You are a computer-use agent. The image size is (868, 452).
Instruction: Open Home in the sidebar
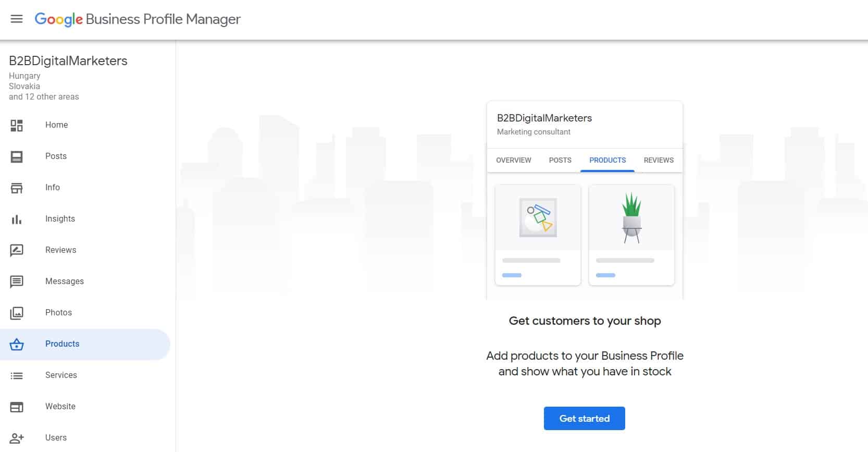coord(85,125)
